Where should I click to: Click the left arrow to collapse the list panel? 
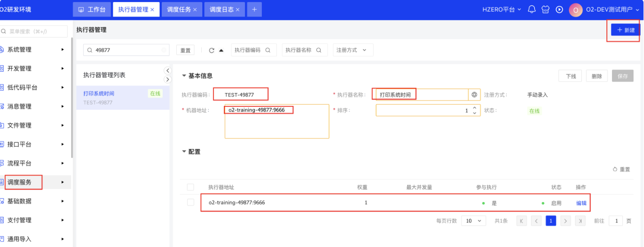tap(168, 71)
